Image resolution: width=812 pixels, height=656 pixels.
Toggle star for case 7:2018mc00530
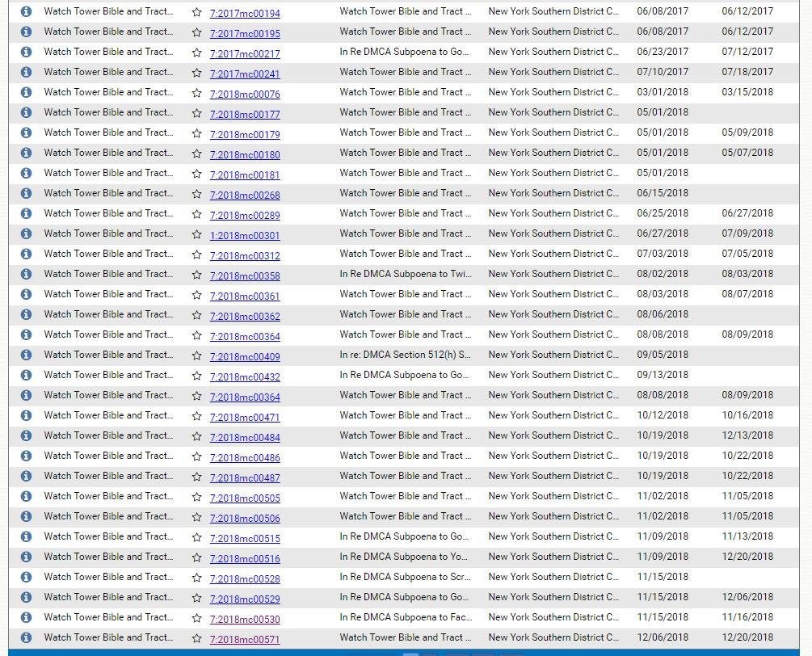click(x=197, y=618)
